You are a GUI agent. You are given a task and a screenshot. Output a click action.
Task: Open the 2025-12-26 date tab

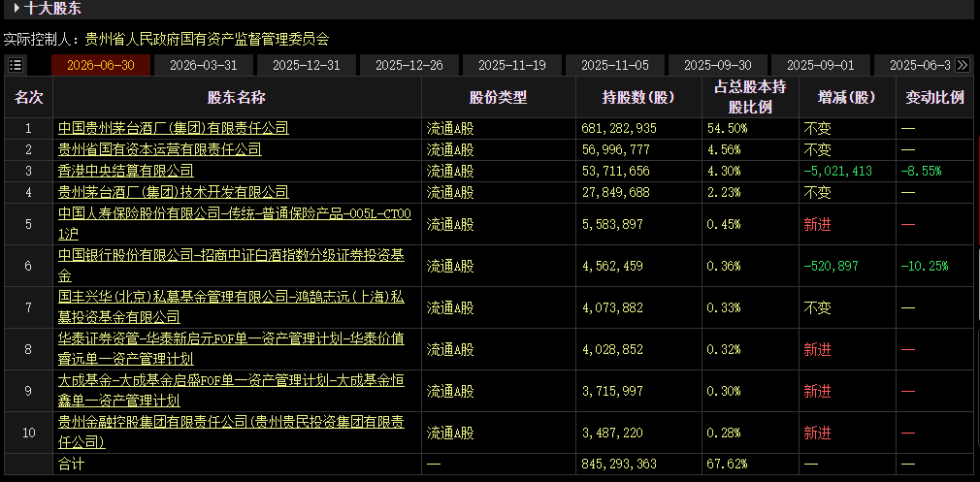(409, 65)
